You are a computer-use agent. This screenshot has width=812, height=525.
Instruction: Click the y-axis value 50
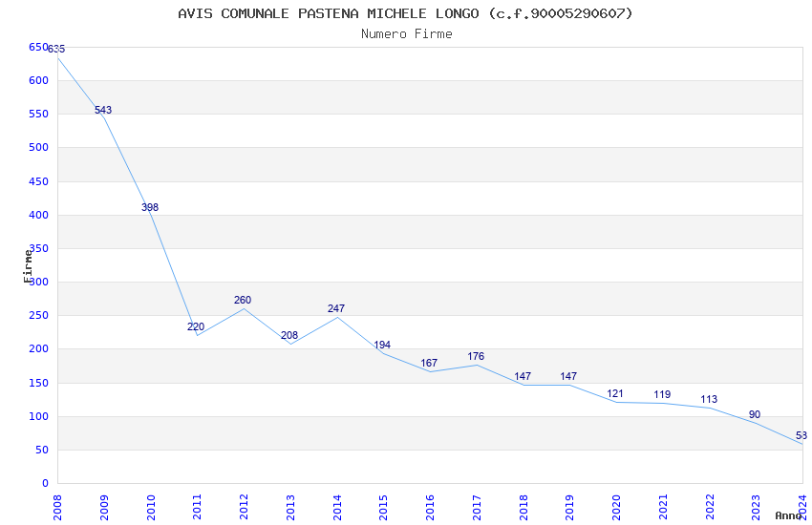pyautogui.click(x=42, y=450)
